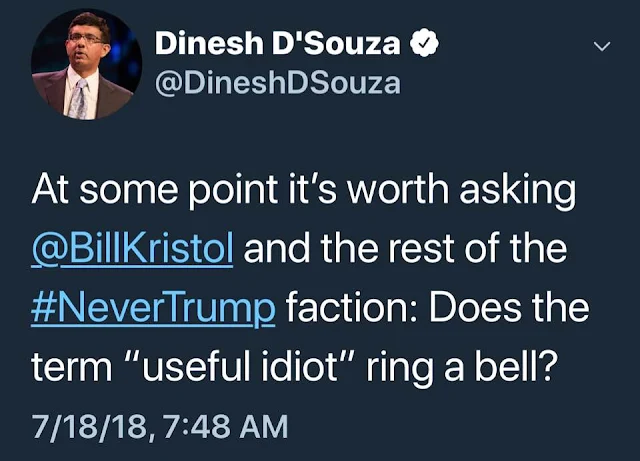Open Dinesh D'Souza's profile photo
This screenshot has width=640, height=461.
[83, 67]
